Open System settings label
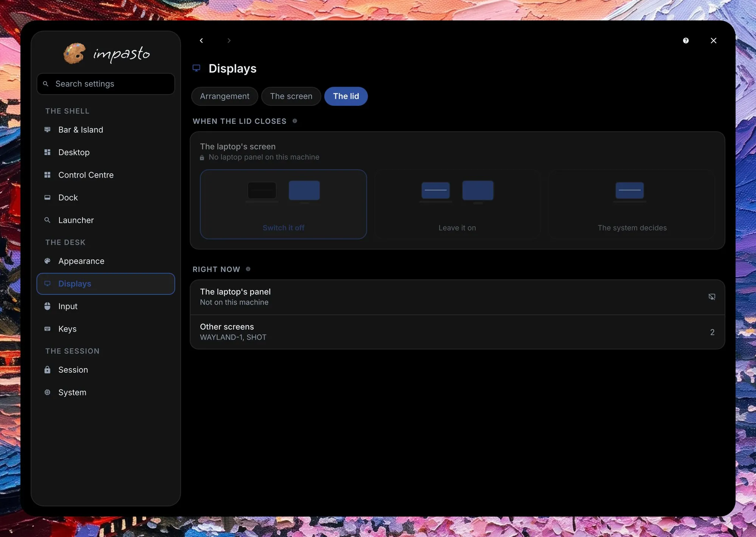Viewport: 756px width, 537px height. [72, 393]
